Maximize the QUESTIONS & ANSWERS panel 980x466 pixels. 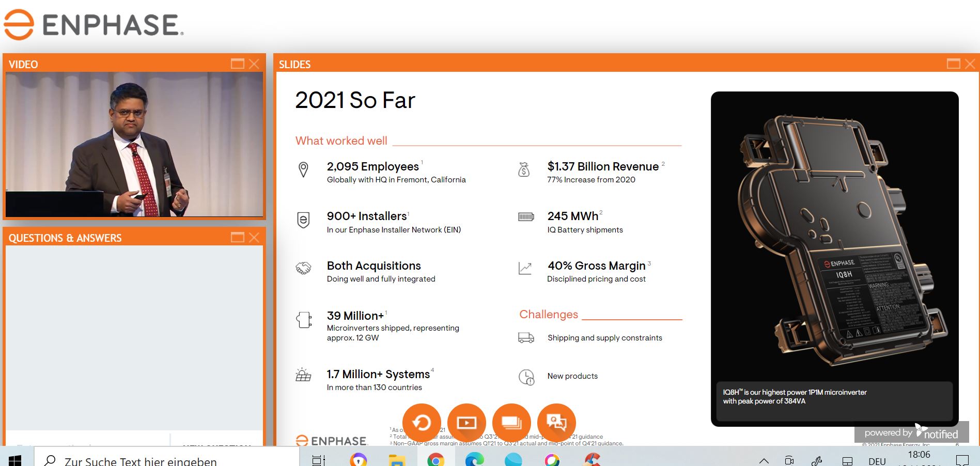click(x=237, y=238)
